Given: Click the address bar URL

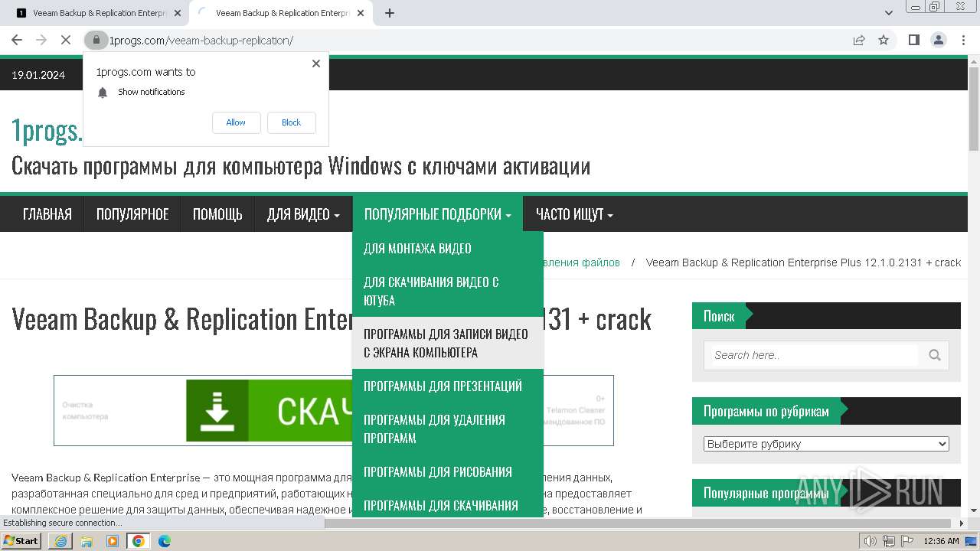Looking at the screenshot, I should click(x=201, y=40).
